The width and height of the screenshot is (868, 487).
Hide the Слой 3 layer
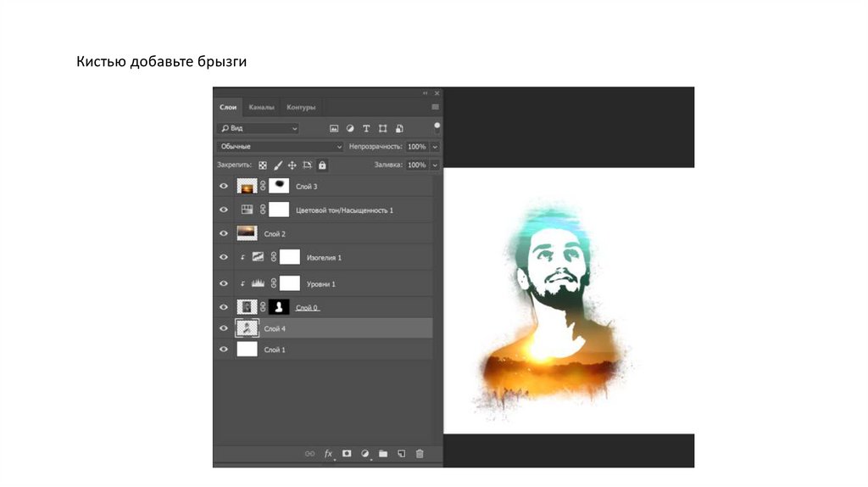coord(224,186)
